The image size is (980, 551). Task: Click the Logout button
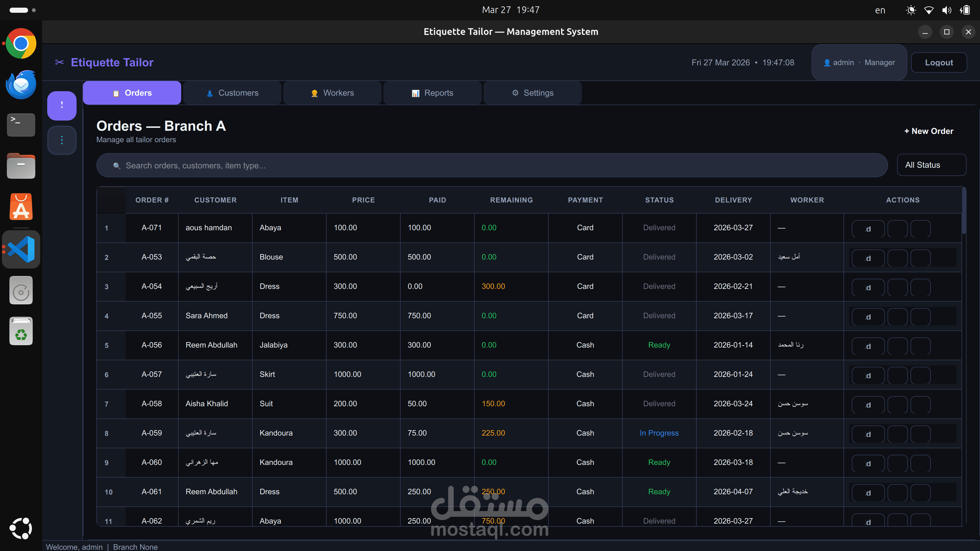tap(939, 62)
